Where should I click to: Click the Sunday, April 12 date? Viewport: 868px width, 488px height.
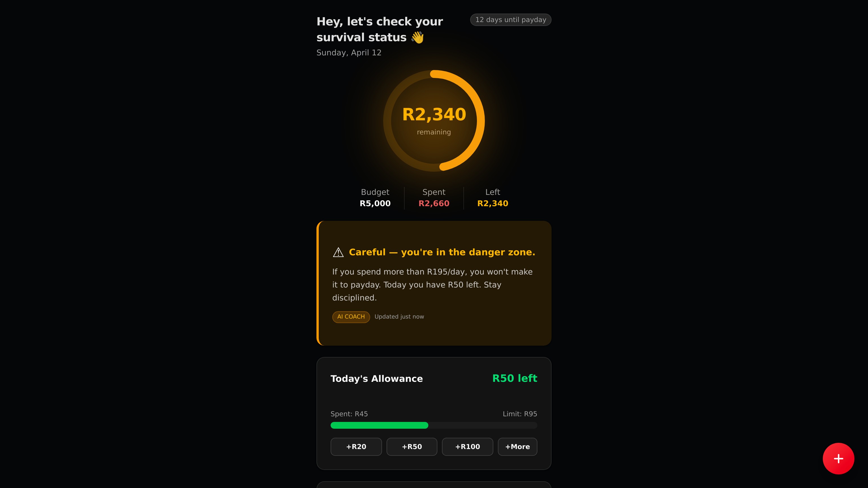click(349, 53)
